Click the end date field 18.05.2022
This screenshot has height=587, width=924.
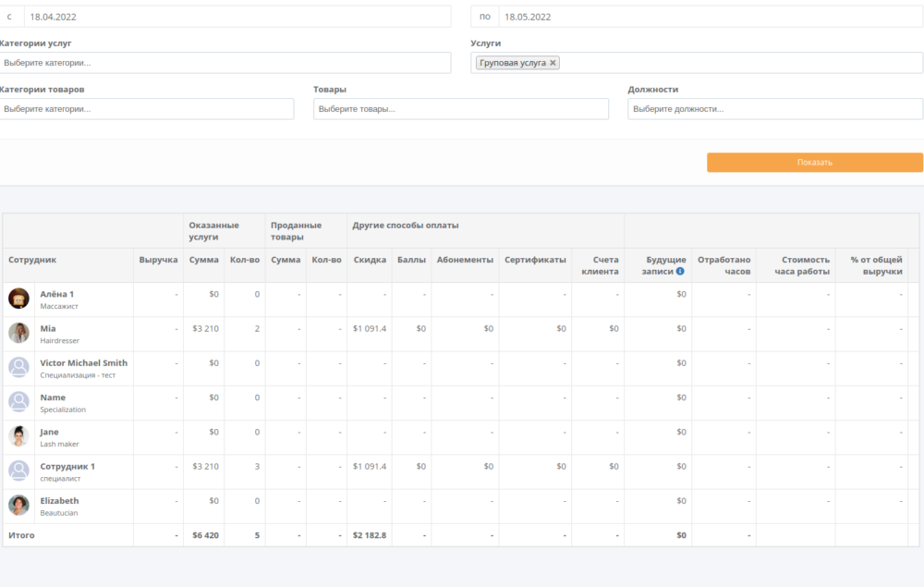click(711, 17)
